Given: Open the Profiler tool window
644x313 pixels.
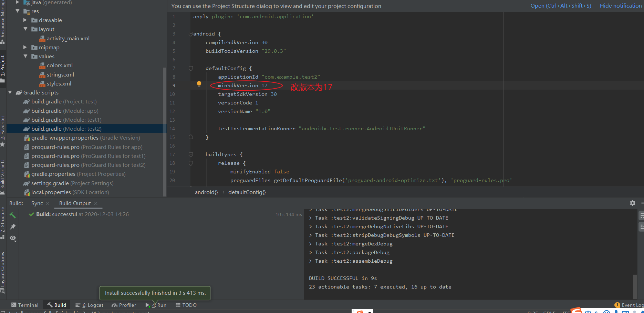Looking at the screenshot, I should [124, 305].
